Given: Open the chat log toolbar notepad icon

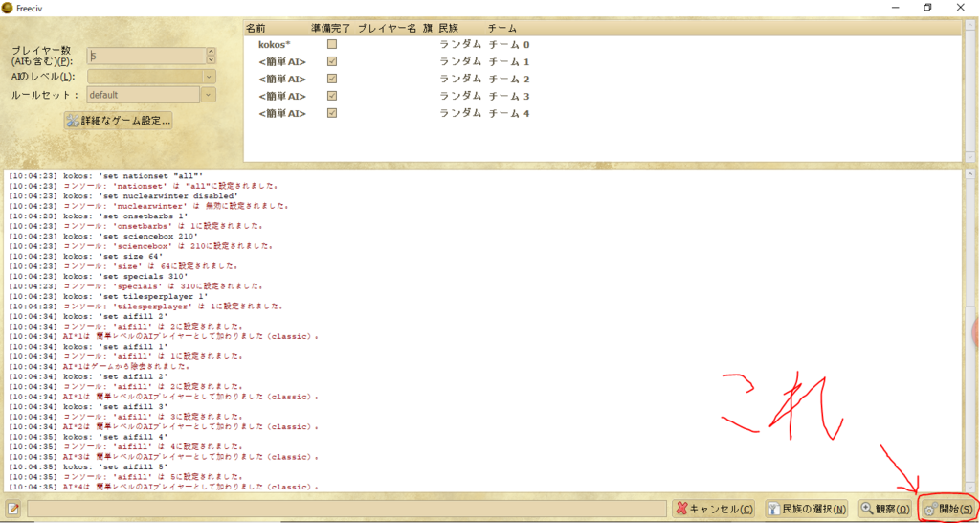Looking at the screenshot, I should click(12, 509).
